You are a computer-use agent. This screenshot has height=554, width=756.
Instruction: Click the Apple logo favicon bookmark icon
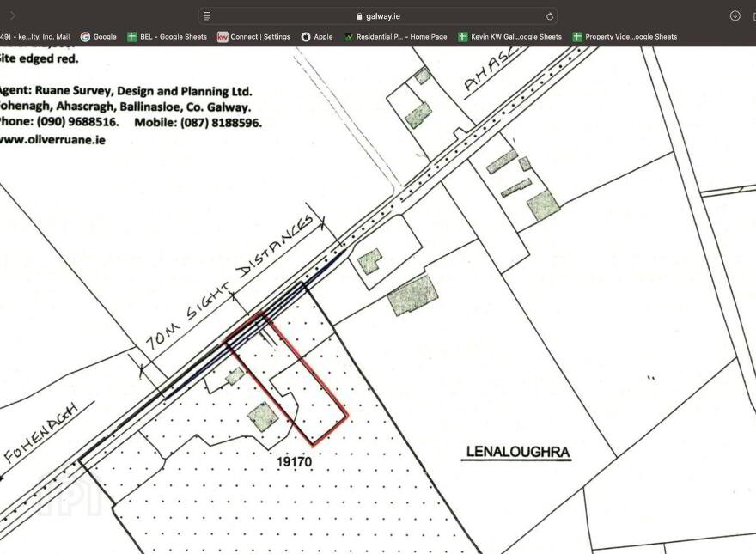click(x=306, y=37)
